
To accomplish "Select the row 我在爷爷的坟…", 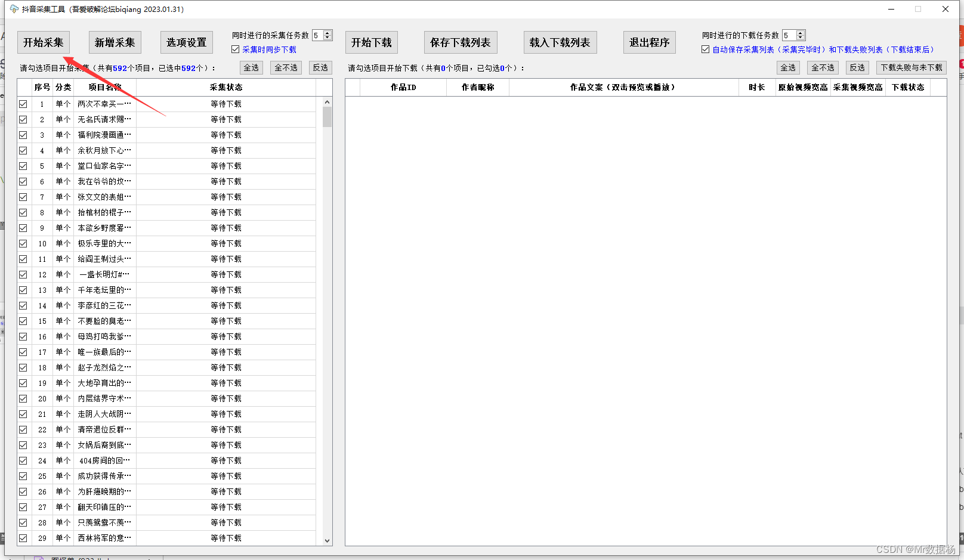I will pos(166,181).
